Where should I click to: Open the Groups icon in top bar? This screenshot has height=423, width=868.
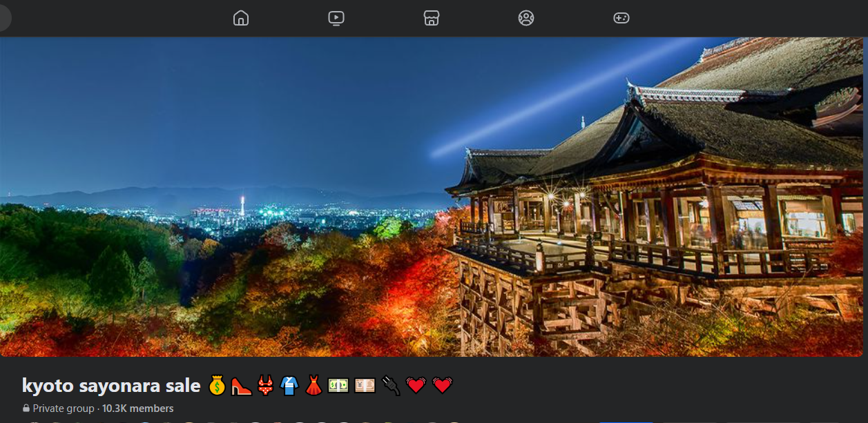[526, 18]
